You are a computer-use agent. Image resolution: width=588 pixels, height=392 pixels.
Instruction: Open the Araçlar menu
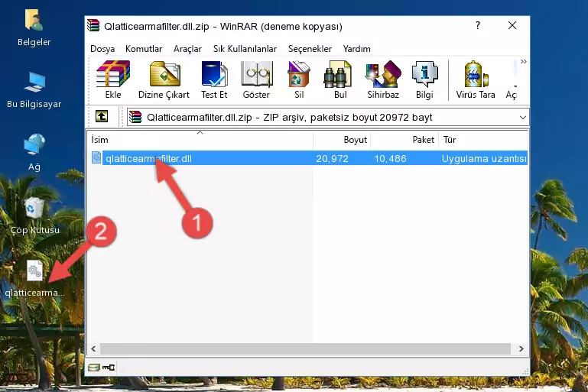click(187, 49)
